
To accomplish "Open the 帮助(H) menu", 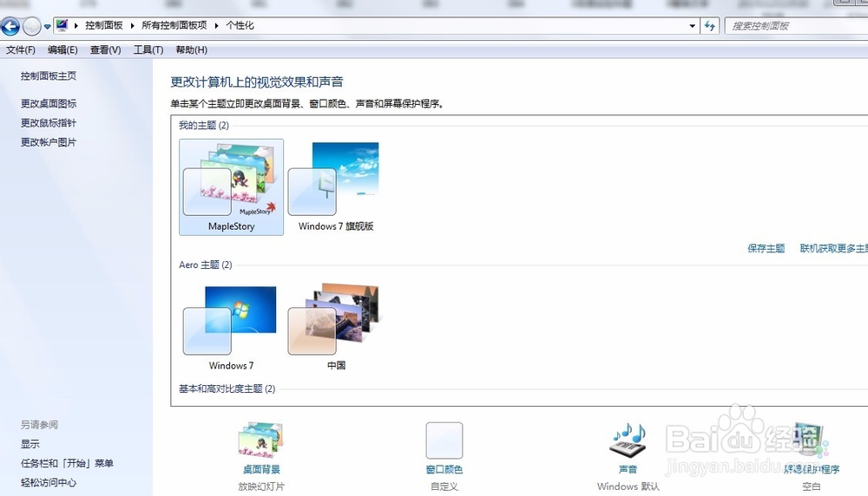I will pyautogui.click(x=192, y=49).
